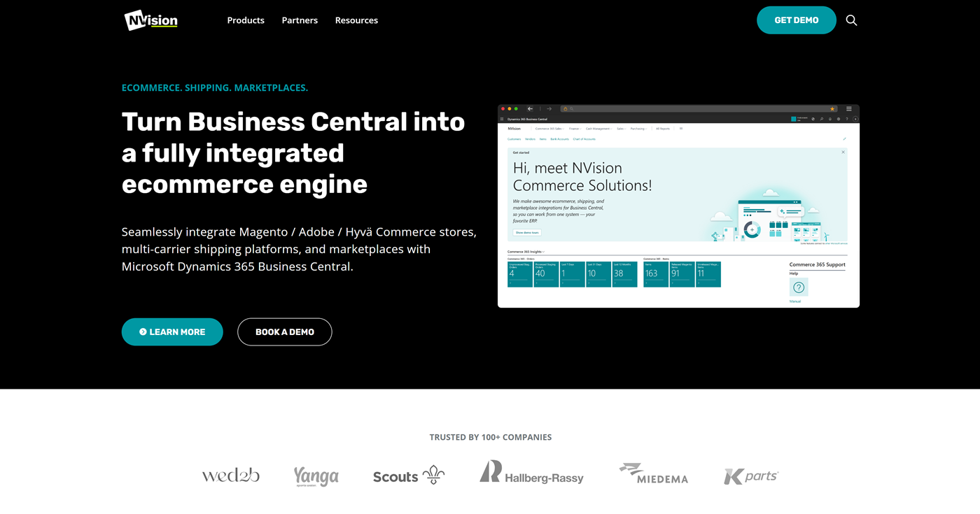
Task: Expand the Commerce 365 Sales dropdown
Action: tap(549, 127)
